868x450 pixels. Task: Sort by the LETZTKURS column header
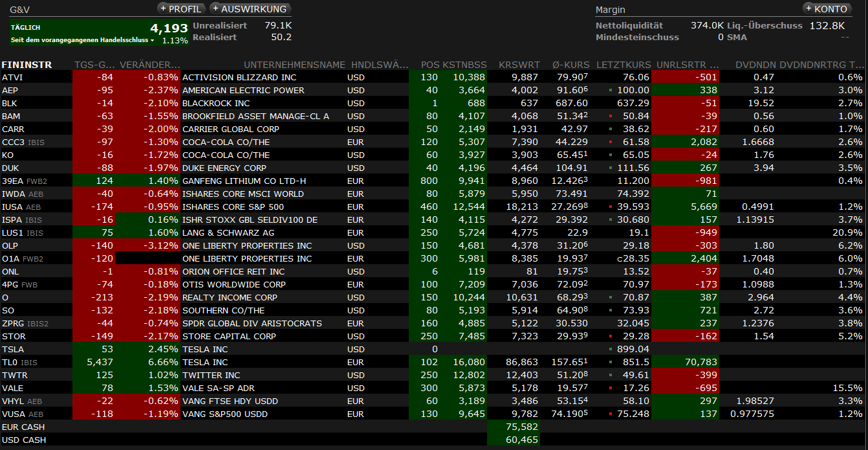(x=623, y=65)
